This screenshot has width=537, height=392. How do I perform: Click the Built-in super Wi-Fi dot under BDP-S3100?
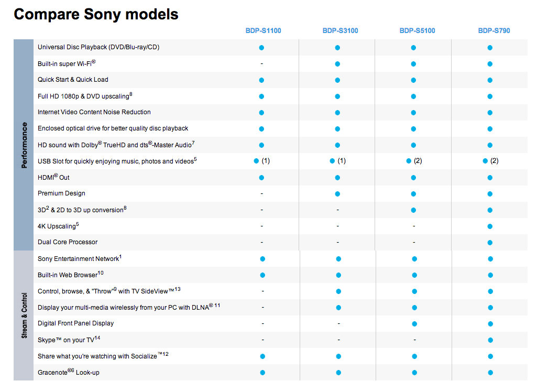[337, 64]
